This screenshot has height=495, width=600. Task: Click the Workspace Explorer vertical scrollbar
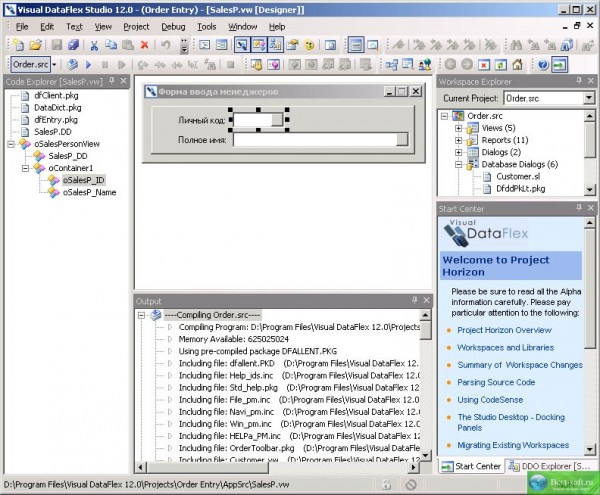pos(590,150)
